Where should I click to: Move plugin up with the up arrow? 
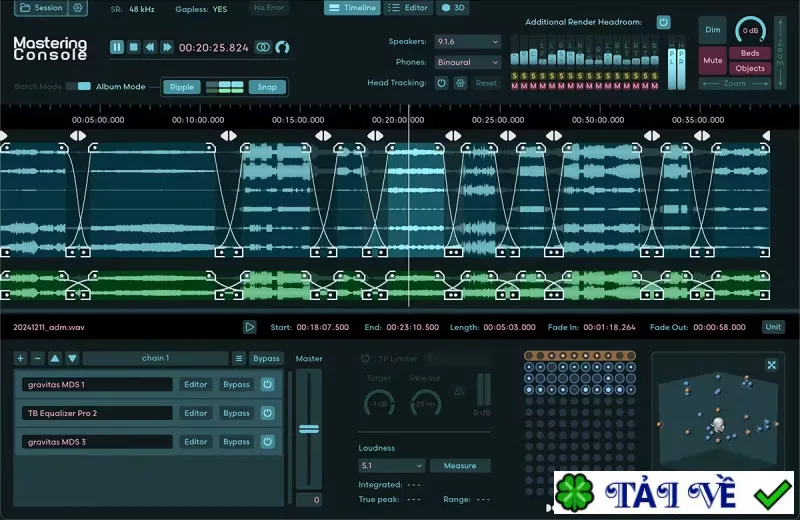coord(55,358)
